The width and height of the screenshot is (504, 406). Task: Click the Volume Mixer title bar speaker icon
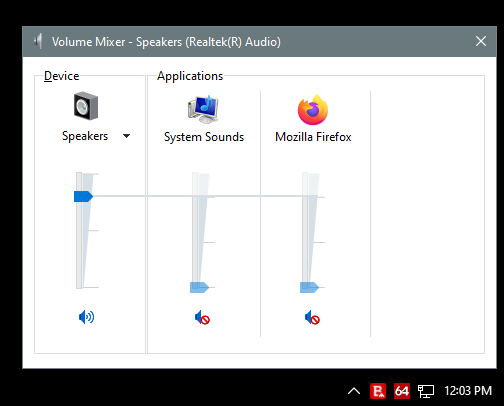click(x=38, y=41)
